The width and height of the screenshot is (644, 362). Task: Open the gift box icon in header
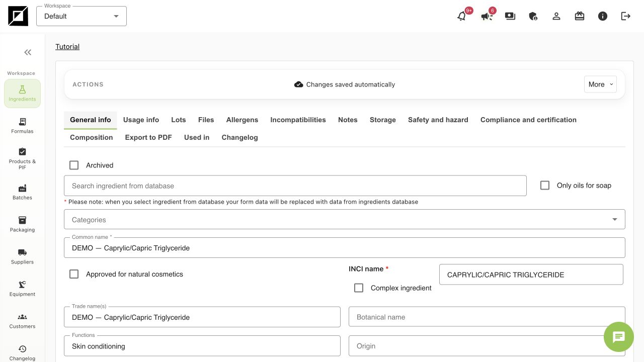click(580, 16)
